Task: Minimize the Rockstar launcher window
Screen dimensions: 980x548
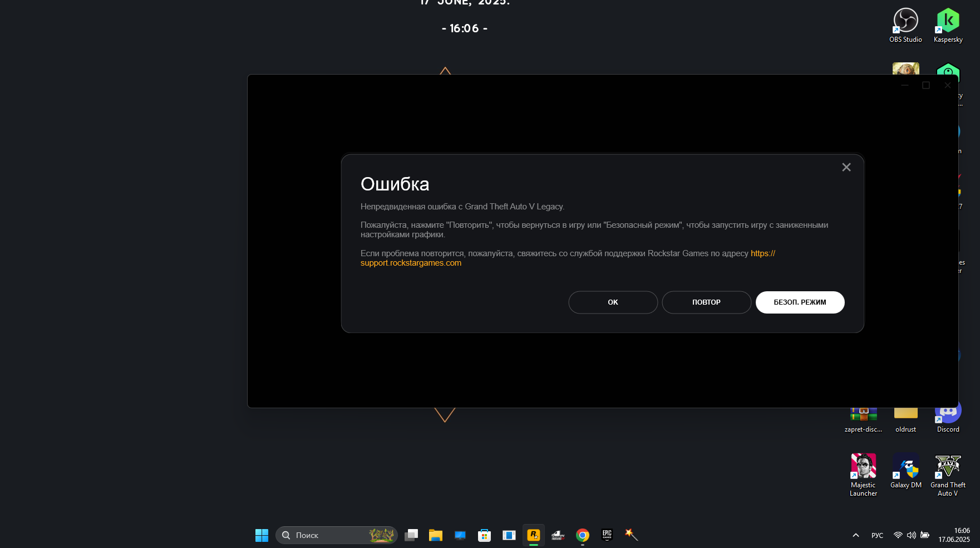Action: tap(905, 85)
